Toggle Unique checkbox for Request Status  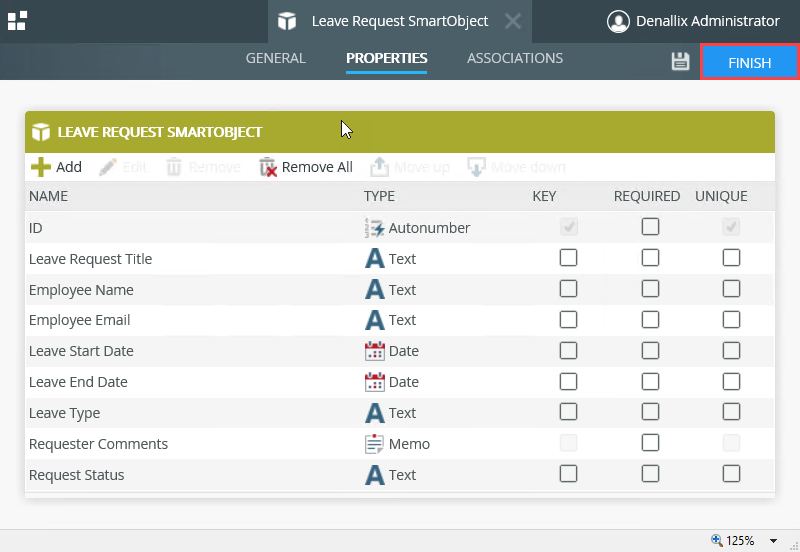pos(731,474)
